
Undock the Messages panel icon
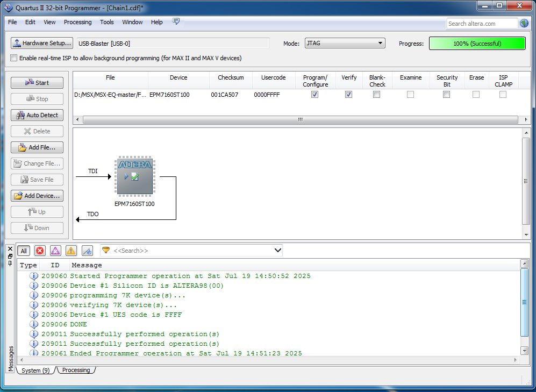(x=10, y=256)
